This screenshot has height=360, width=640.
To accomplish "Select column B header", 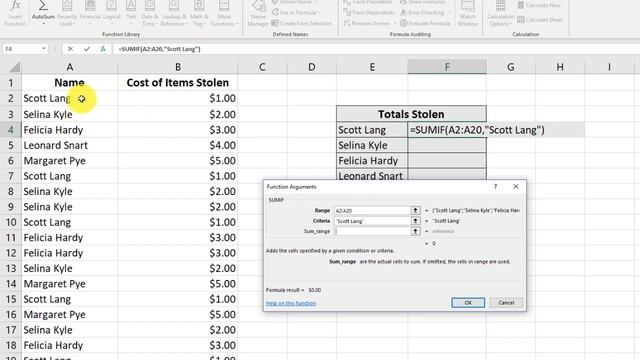I will pyautogui.click(x=178, y=67).
